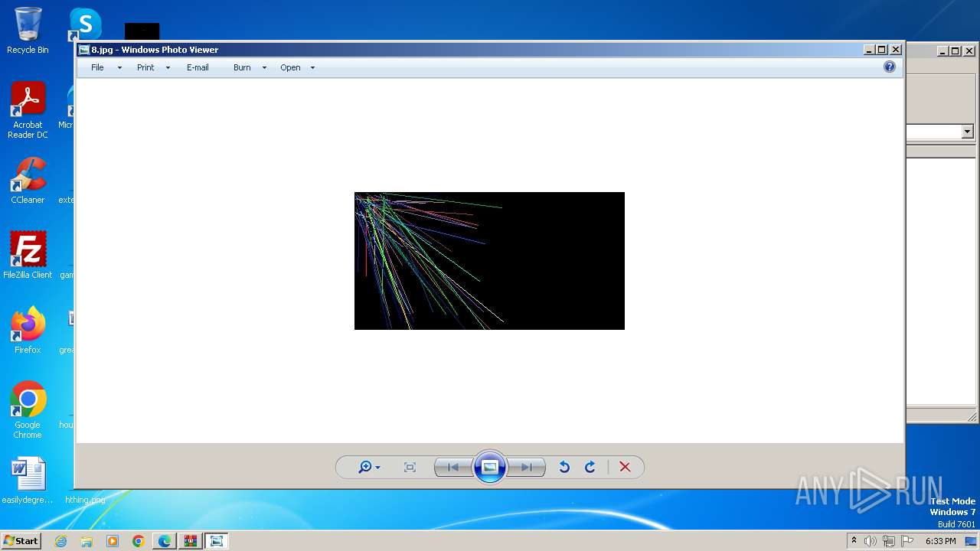Expand the Print dropdown arrow
This screenshot has height=551, width=980.
click(168, 67)
